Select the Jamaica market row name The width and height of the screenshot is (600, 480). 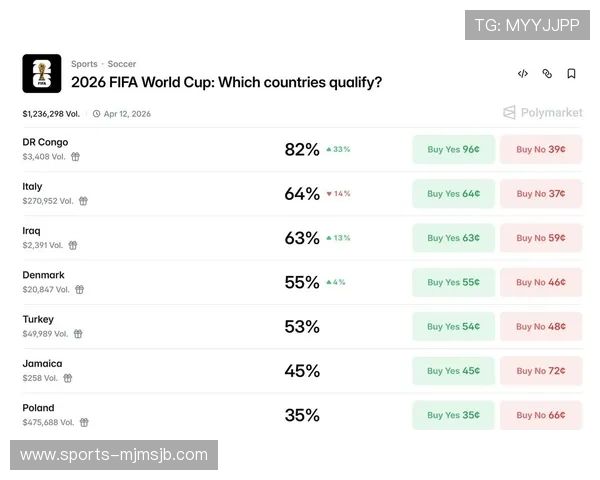click(x=42, y=364)
